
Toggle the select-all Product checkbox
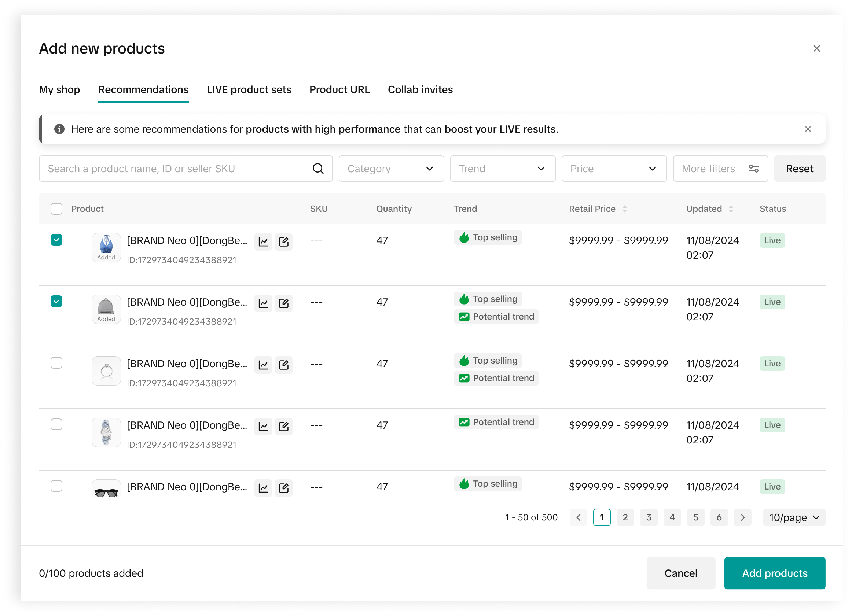[x=56, y=209]
